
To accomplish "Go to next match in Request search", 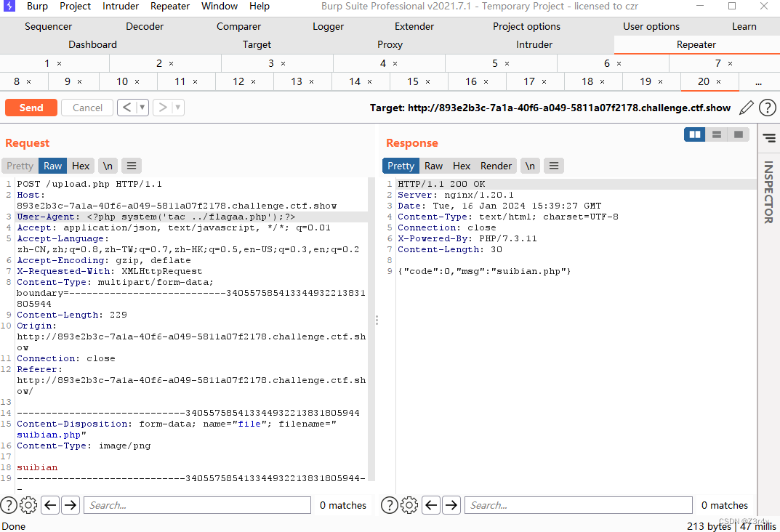I will click(x=71, y=505).
